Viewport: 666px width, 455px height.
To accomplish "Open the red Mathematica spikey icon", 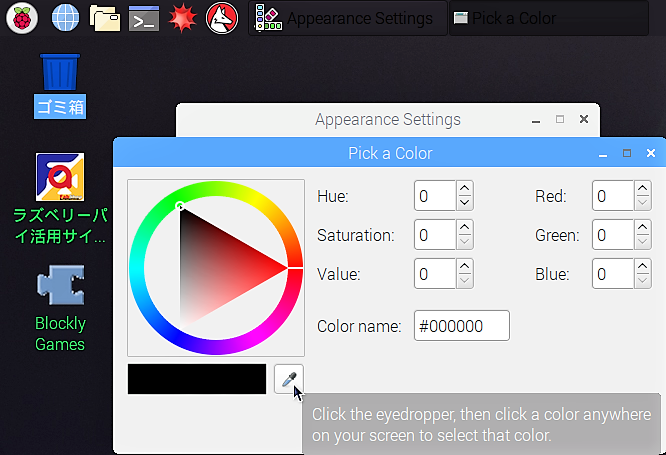I will pos(183,18).
